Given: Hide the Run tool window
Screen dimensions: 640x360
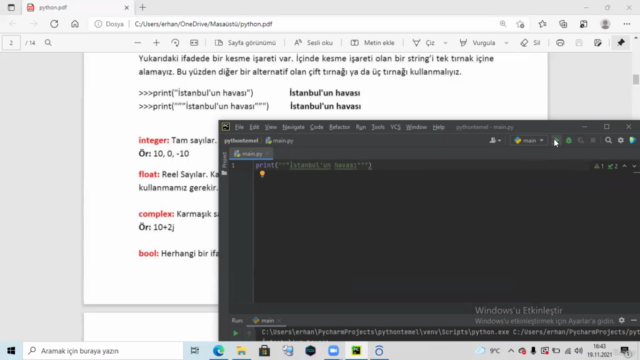Looking at the screenshot, I should (x=633, y=320).
